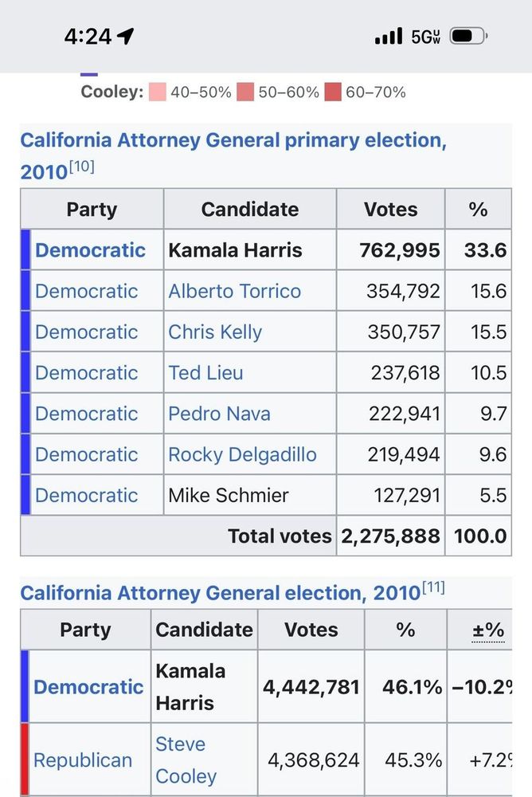Open the Chris Kelly article link
The width and height of the screenshot is (532, 797).
(x=215, y=332)
